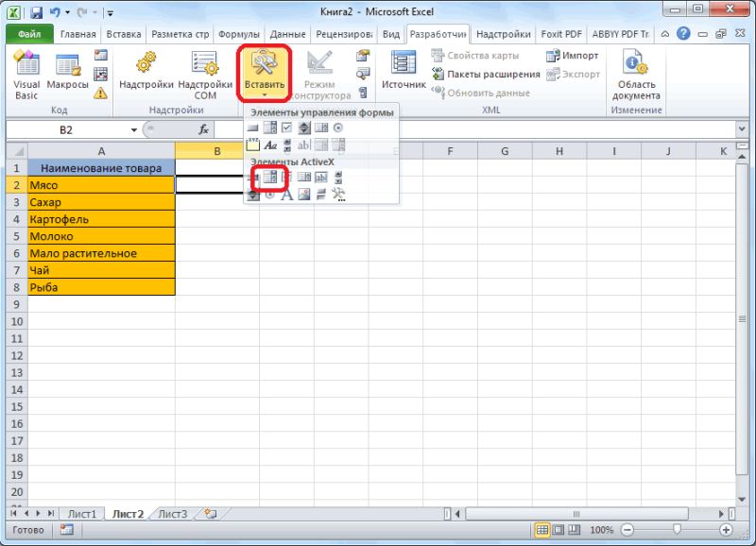
Task: Insert ActiveX Image control
Action: point(304,195)
